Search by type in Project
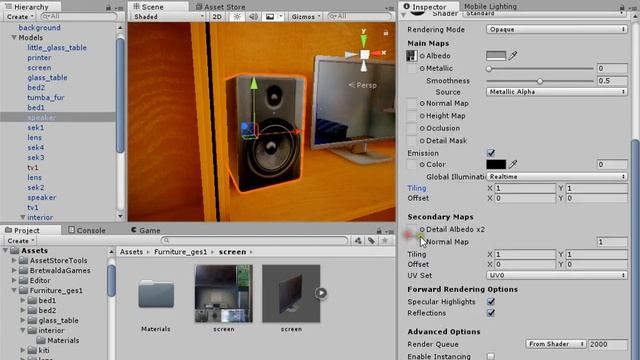Image resolution: width=640 pixels, height=360 pixels. point(358,241)
